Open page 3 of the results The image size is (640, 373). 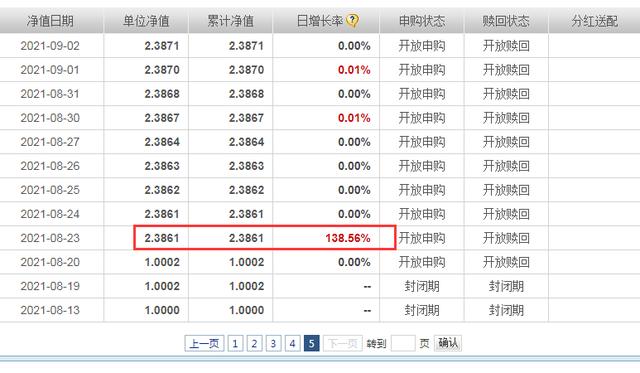[273, 343]
